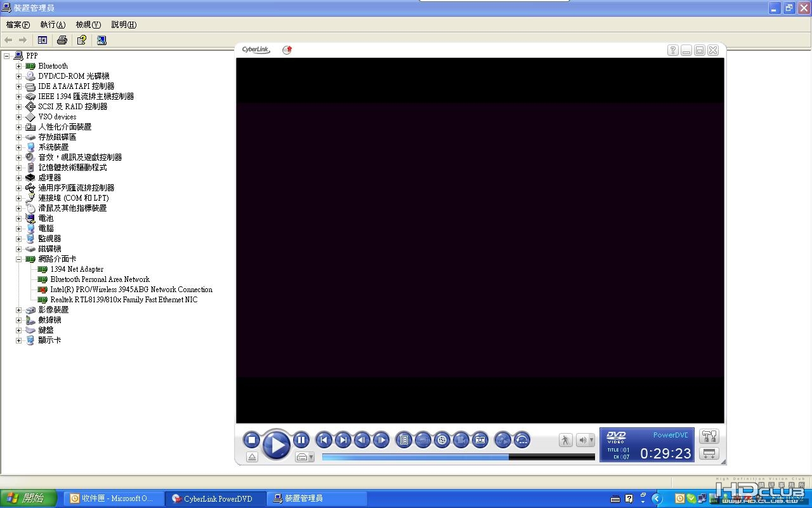
Task: Open the volume speaker dropdown
Action: tap(585, 439)
